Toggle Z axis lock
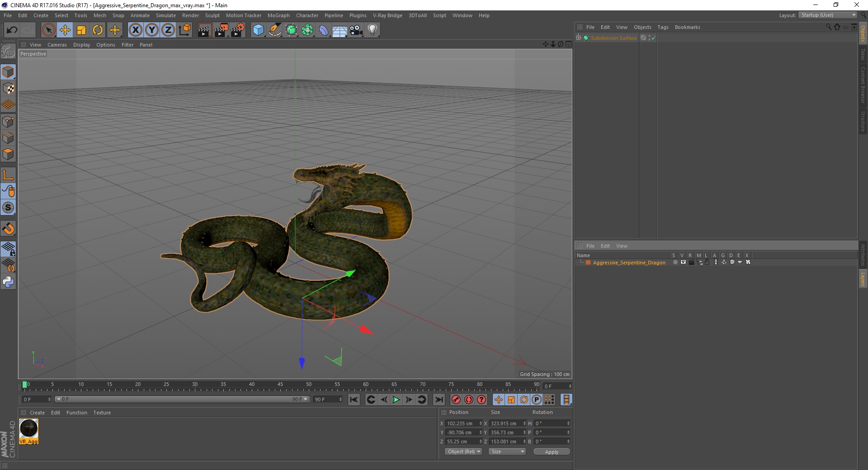868x470 pixels. tap(168, 30)
